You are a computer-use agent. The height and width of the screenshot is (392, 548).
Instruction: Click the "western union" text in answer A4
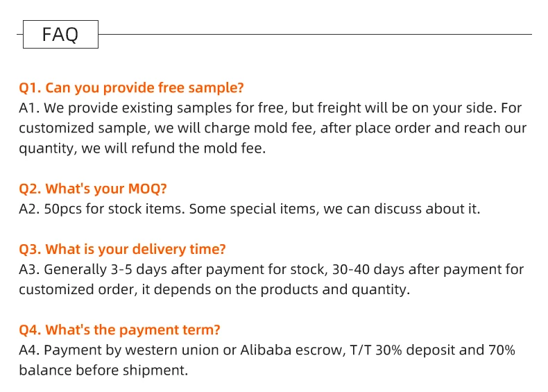tap(169, 350)
